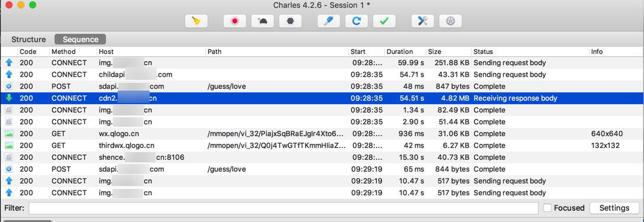Click inside the Filter text field
The image size is (644, 222).
click(x=283, y=208)
